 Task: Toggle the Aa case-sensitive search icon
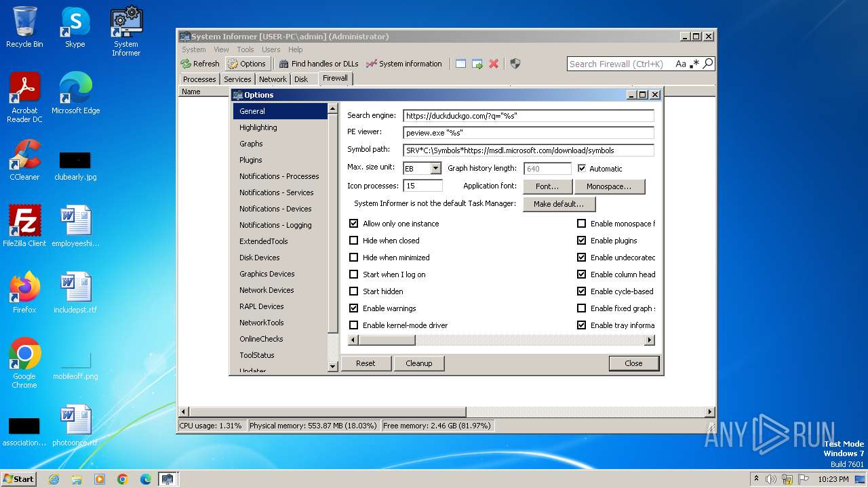pyautogui.click(x=681, y=64)
